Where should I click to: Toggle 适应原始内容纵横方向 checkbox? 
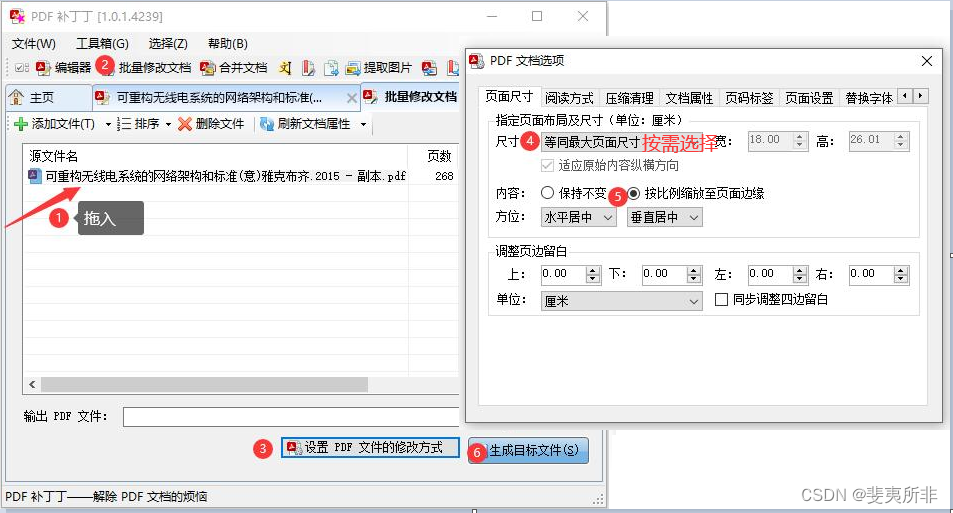[x=547, y=165]
